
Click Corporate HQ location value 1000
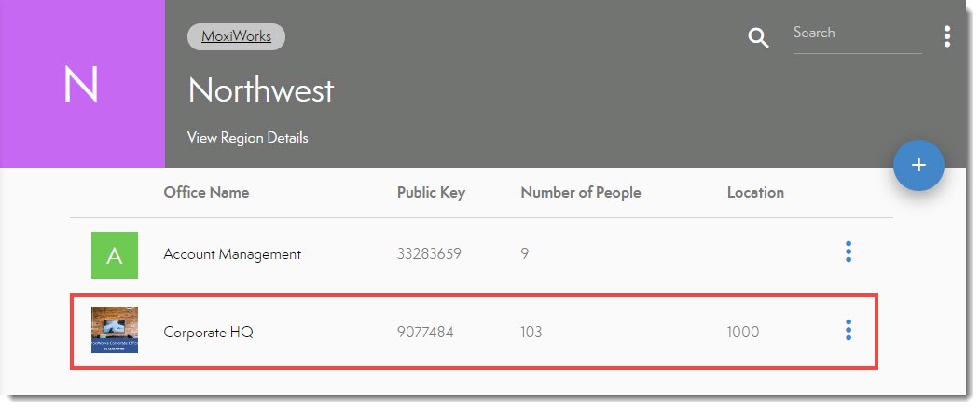pos(743,332)
